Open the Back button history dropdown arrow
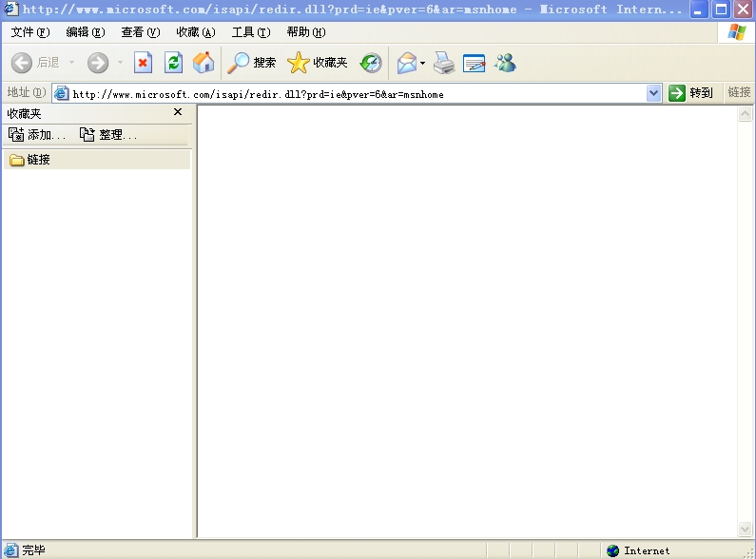Viewport: 756px width, 559px height. coord(71,63)
